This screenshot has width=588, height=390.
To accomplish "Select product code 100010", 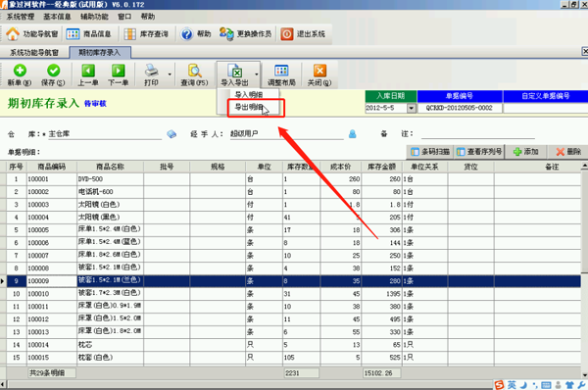I will pos(51,294).
